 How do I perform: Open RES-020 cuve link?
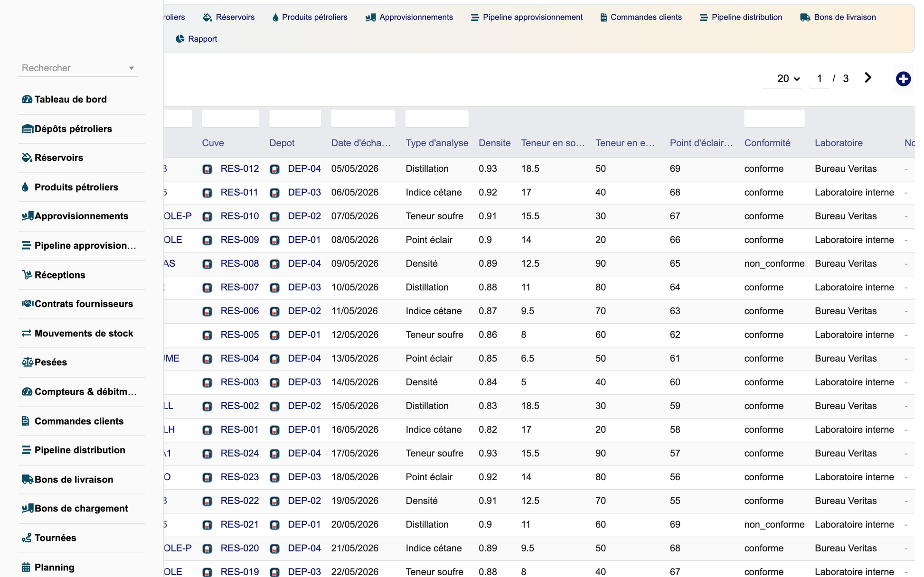(240, 548)
